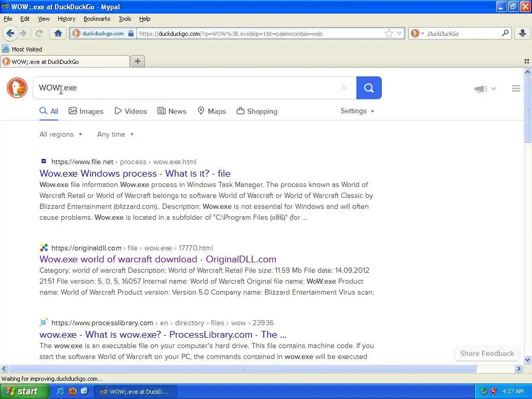Click the blue search magnifier button

click(x=369, y=88)
